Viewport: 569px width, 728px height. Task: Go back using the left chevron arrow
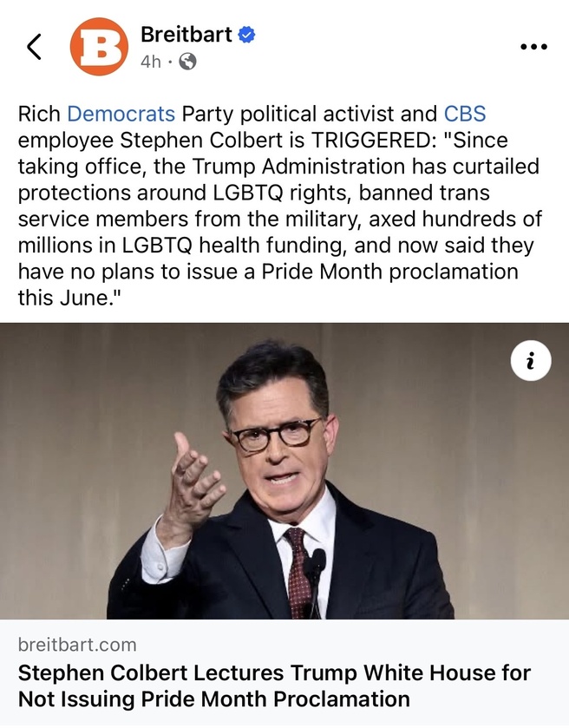click(34, 47)
